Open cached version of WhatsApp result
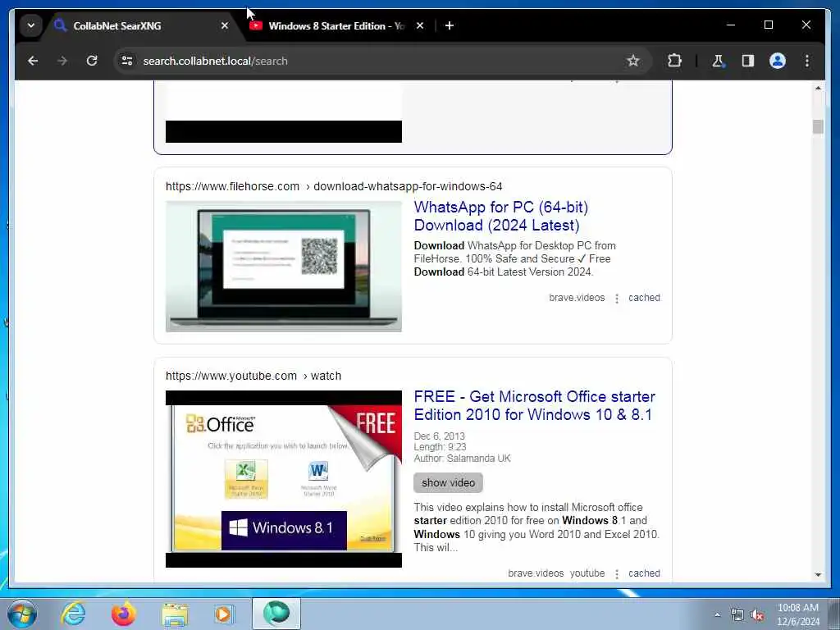840x630 pixels. [644, 298]
